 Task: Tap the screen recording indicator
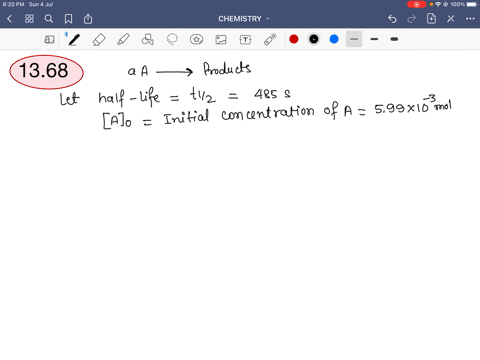416,4
